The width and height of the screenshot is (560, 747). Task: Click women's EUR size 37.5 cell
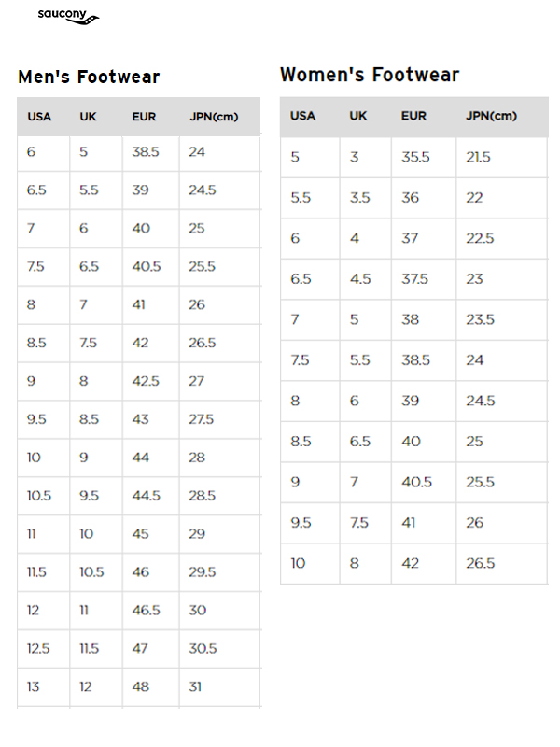click(415, 279)
